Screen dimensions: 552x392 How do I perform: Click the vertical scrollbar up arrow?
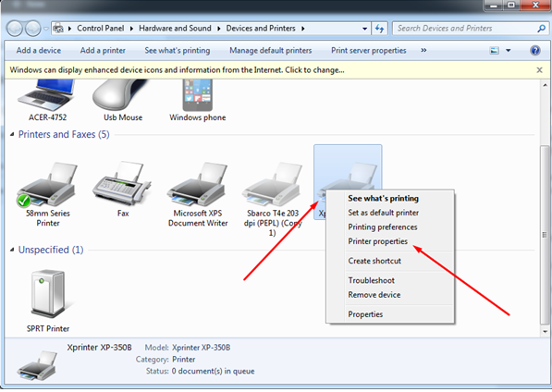pyautogui.click(x=545, y=85)
